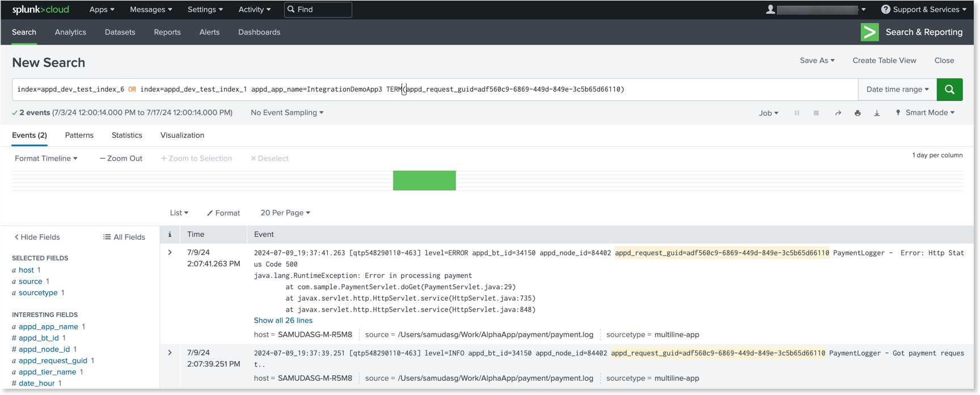Open Job dropdown menu
This screenshot has height=395, width=980.
pyautogui.click(x=768, y=113)
